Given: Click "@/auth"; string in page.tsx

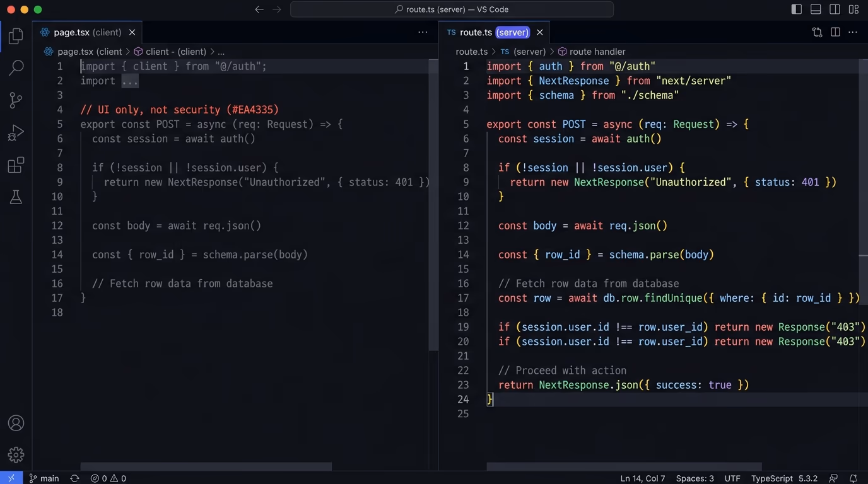Looking at the screenshot, I should tap(241, 66).
